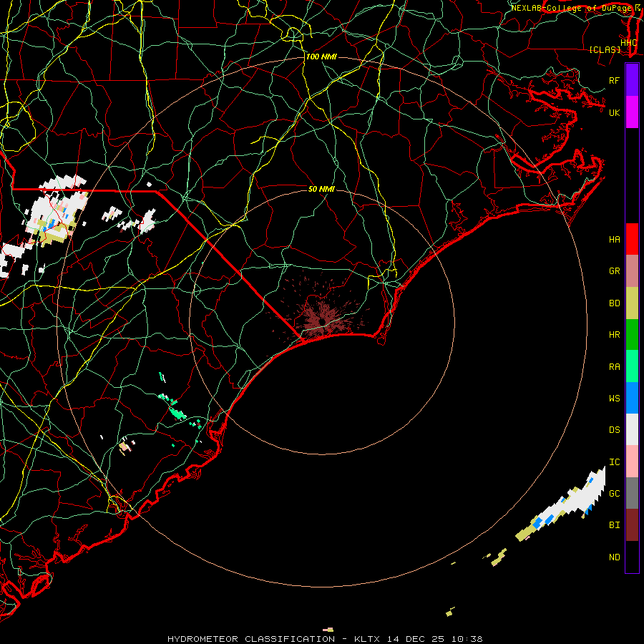Click the RF purple legend swatch
The height and width of the screenshot is (644, 644).
[x=632, y=80]
